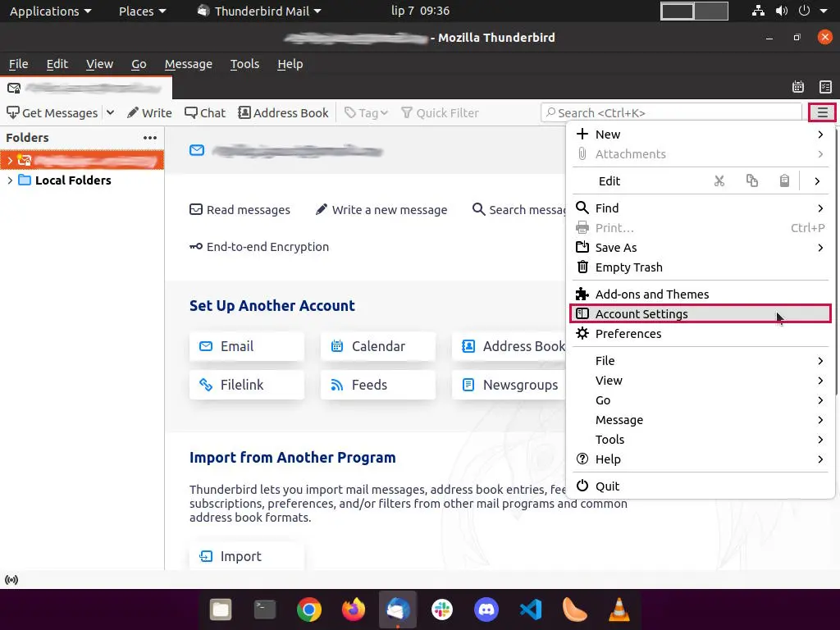
Task: Expand File submenu in app menu
Action: (701, 361)
